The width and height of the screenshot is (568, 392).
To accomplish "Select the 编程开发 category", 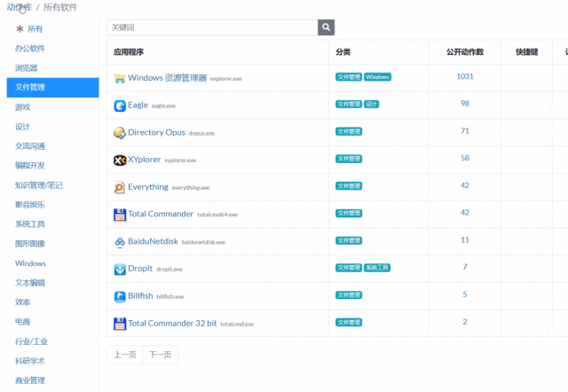I will tap(30, 166).
